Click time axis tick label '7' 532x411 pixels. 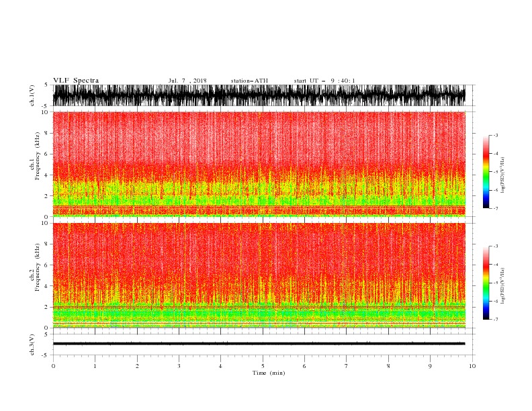point(347,366)
